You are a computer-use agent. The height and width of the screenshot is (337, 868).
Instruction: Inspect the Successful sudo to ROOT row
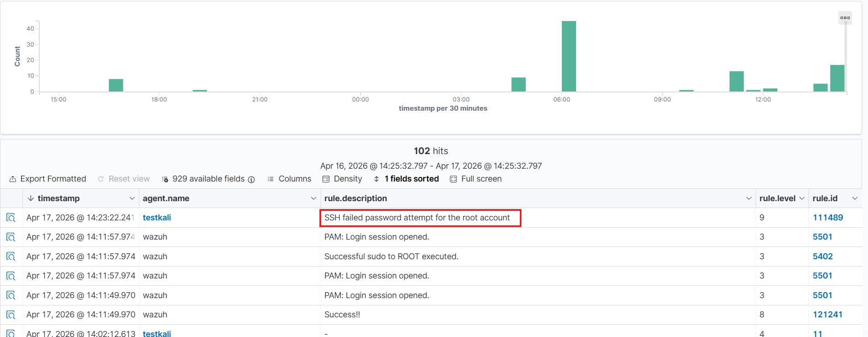click(x=11, y=257)
